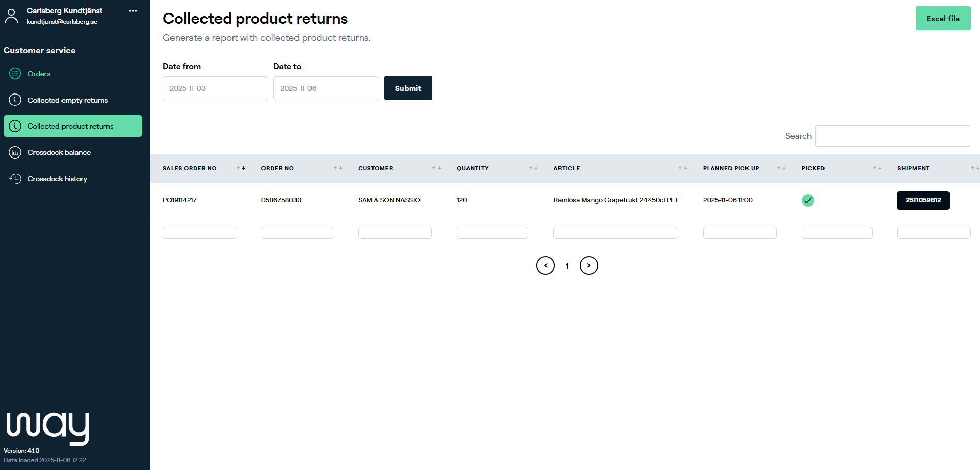The height and width of the screenshot is (470, 980).
Task: Go to the next page arrow
Action: coord(588,265)
